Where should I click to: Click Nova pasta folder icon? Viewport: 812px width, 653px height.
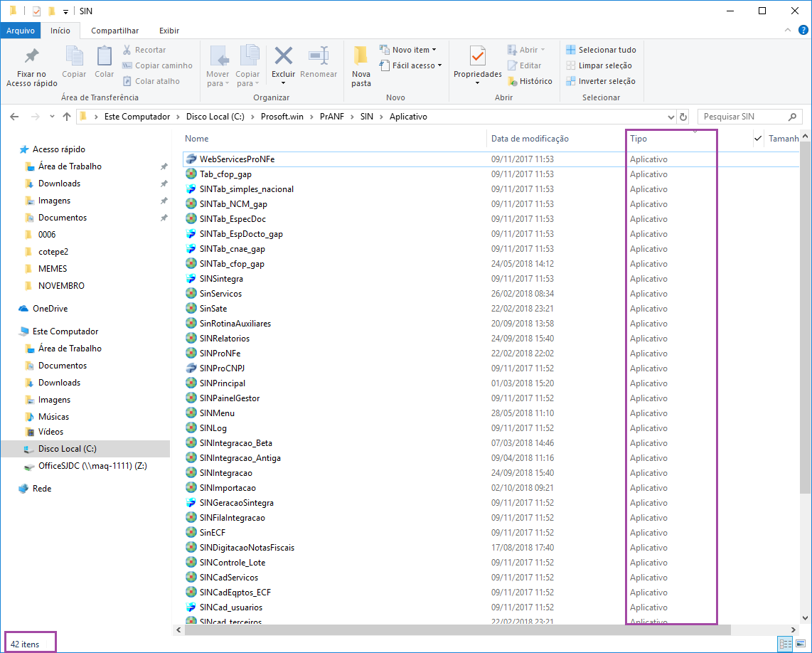(x=361, y=57)
